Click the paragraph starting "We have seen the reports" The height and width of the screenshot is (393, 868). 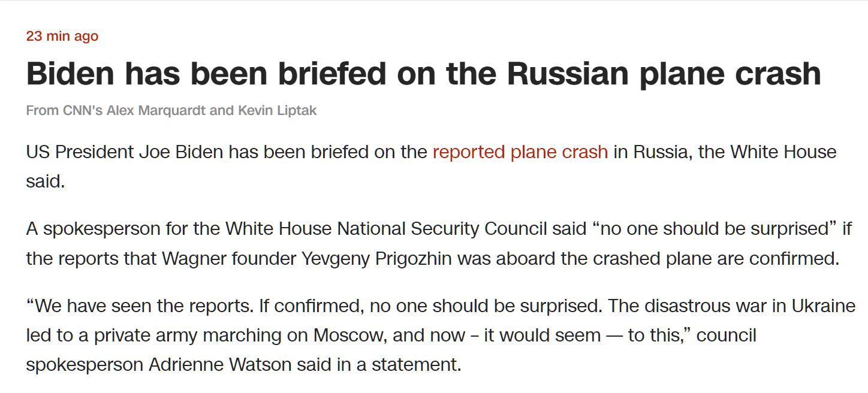pyautogui.click(x=441, y=335)
